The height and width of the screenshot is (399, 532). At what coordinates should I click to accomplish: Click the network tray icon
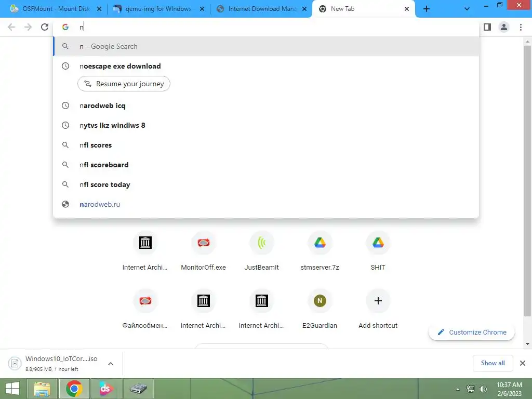471,389
